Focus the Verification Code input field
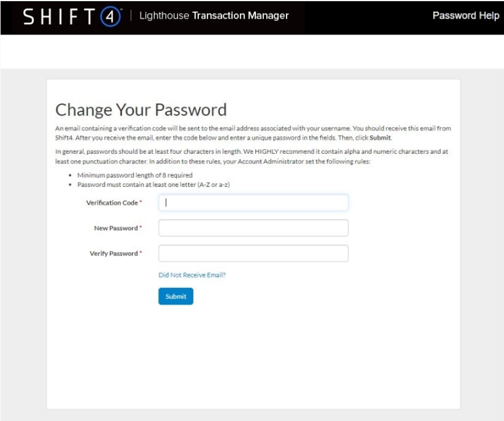Image resolution: width=504 pixels, height=421 pixels. click(x=253, y=203)
